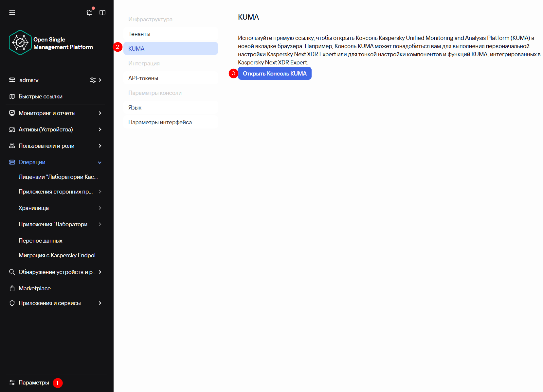Expand the Monitoring and reports section
The height and width of the screenshot is (392, 543).
tap(100, 113)
